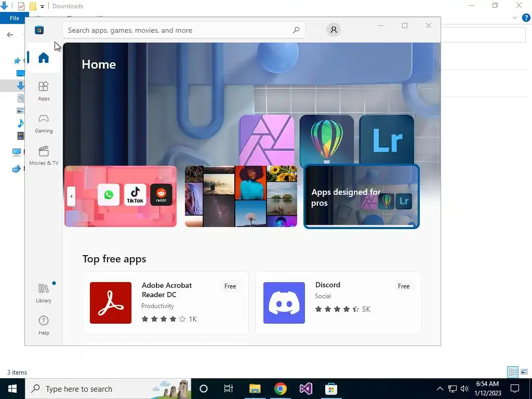
Task: Open the File tab in Downloads window
Action: point(14,18)
